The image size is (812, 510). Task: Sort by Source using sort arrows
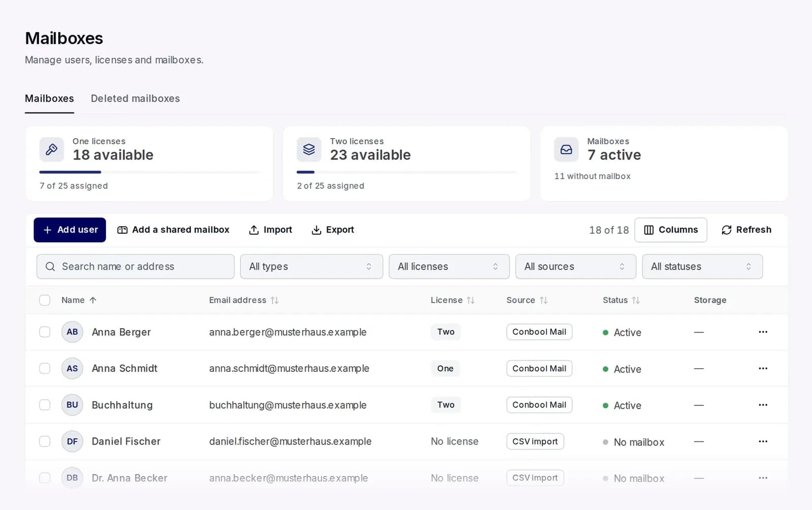[544, 300]
